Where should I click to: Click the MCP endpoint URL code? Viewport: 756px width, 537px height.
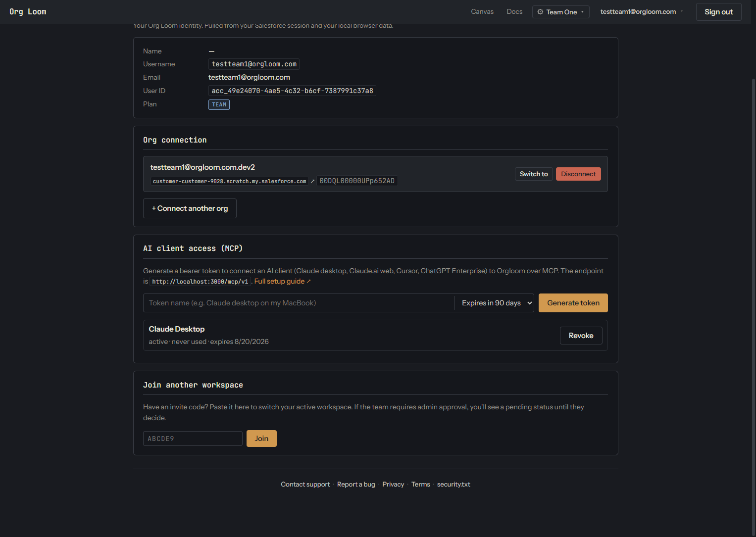pos(200,282)
